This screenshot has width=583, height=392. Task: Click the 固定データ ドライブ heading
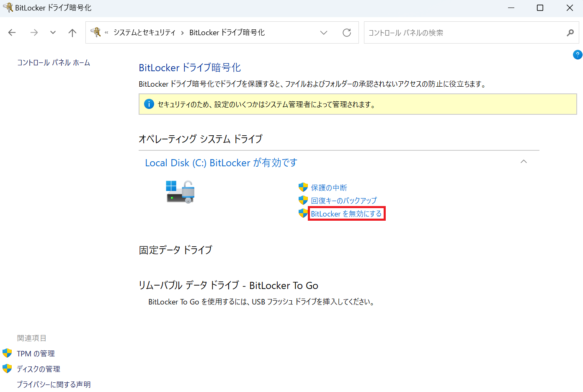(175, 250)
